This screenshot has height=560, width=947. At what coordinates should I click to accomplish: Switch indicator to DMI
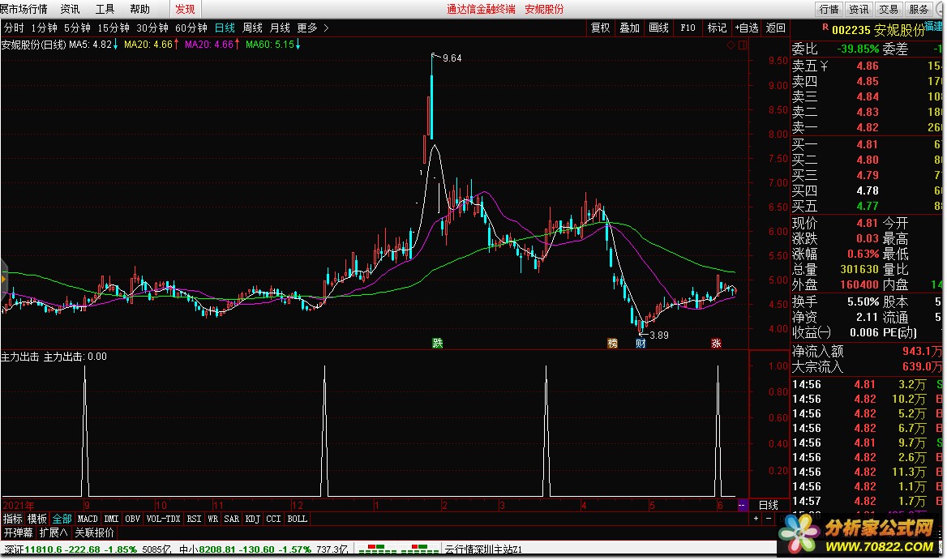coord(111,519)
